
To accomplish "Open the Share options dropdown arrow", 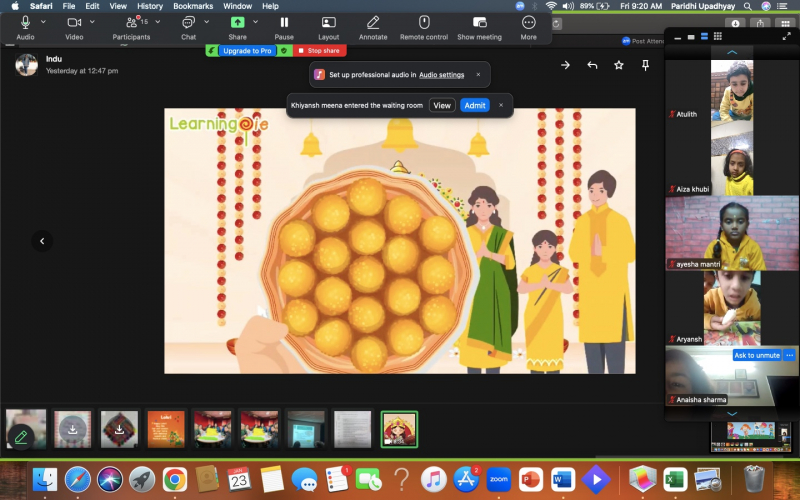I will (255, 21).
